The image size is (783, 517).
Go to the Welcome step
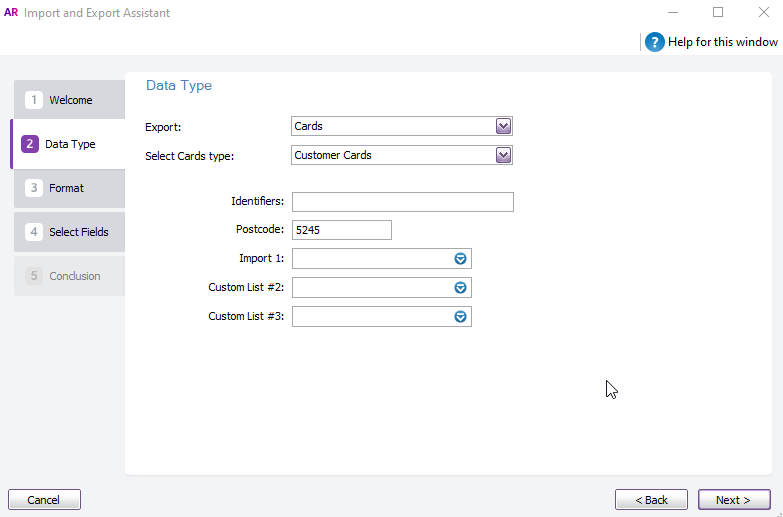click(x=70, y=100)
